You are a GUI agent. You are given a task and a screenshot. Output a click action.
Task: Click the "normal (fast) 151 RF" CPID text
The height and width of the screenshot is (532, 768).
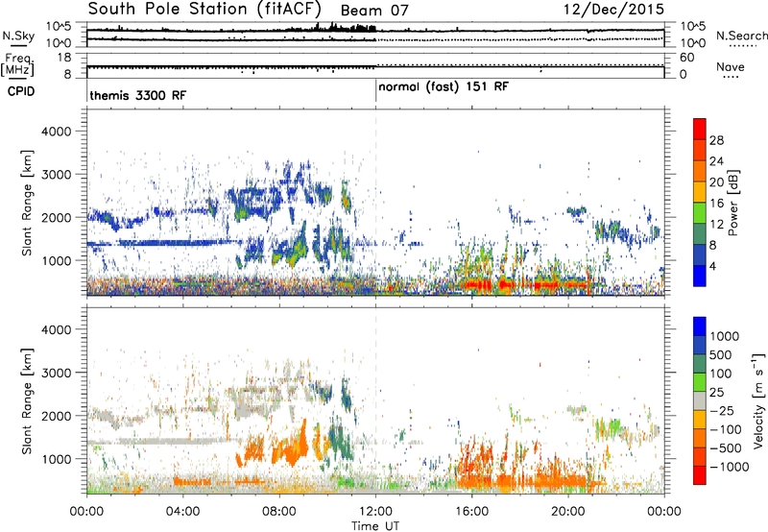tap(444, 87)
